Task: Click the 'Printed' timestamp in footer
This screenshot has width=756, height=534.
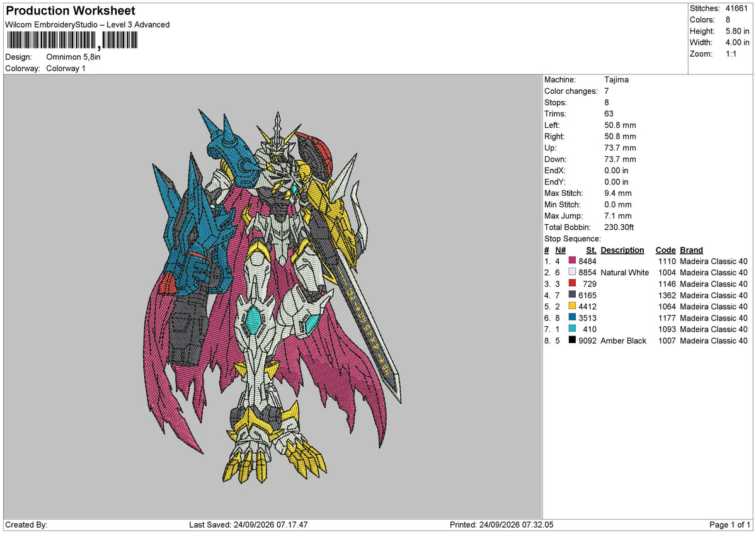Action: 502,525
